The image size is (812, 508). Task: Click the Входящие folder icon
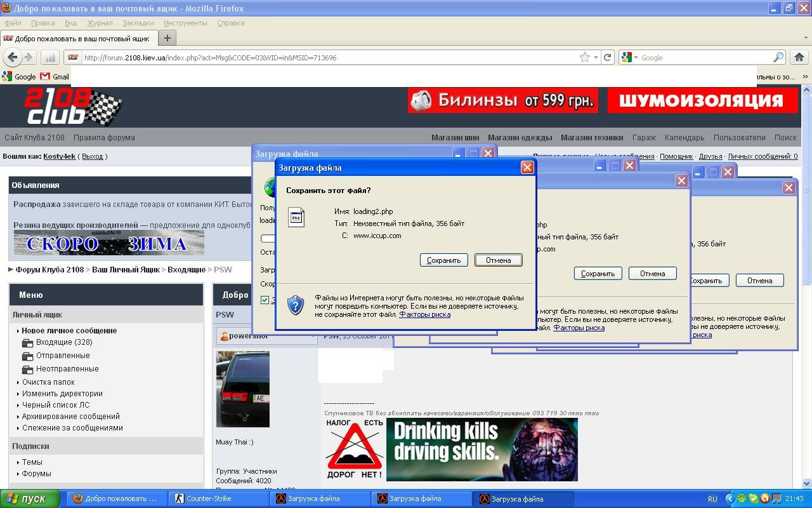tap(27, 343)
